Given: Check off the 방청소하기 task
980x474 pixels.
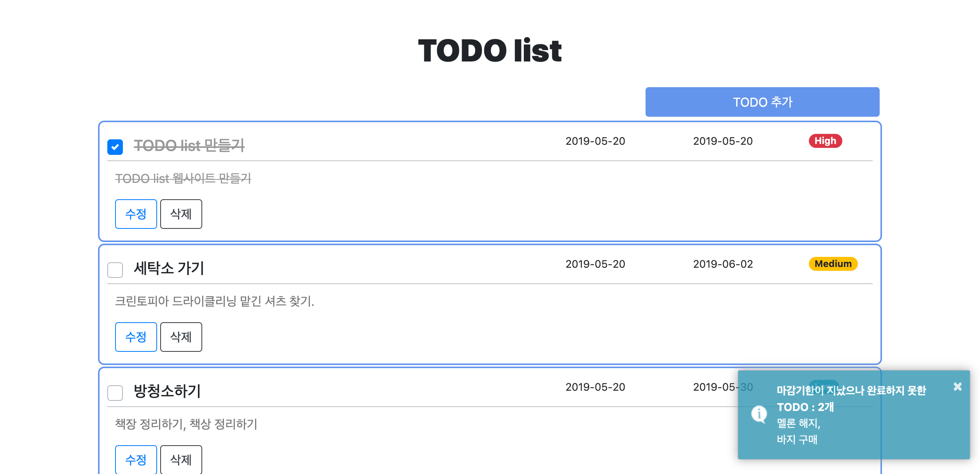Looking at the screenshot, I should tap(115, 393).
